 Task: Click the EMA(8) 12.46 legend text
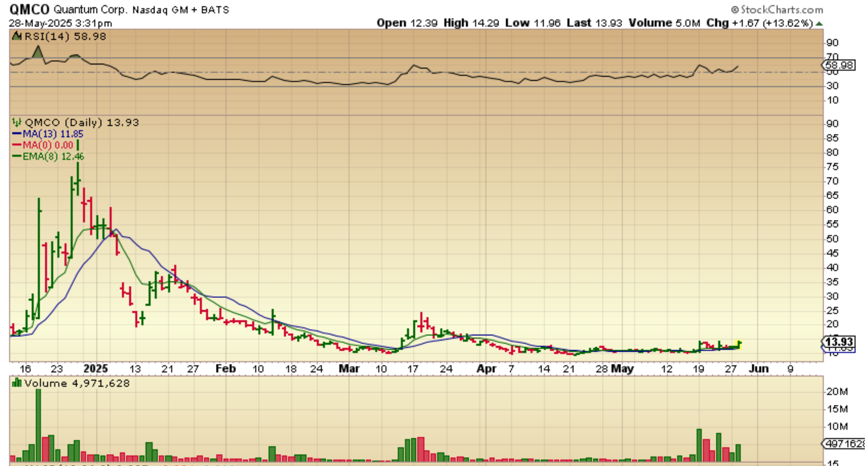[x=53, y=156]
